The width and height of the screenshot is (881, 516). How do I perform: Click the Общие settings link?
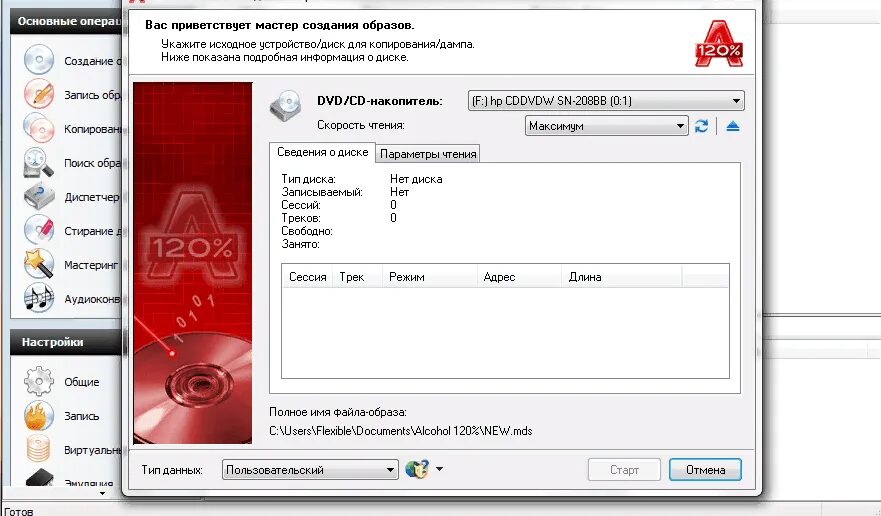(x=81, y=382)
